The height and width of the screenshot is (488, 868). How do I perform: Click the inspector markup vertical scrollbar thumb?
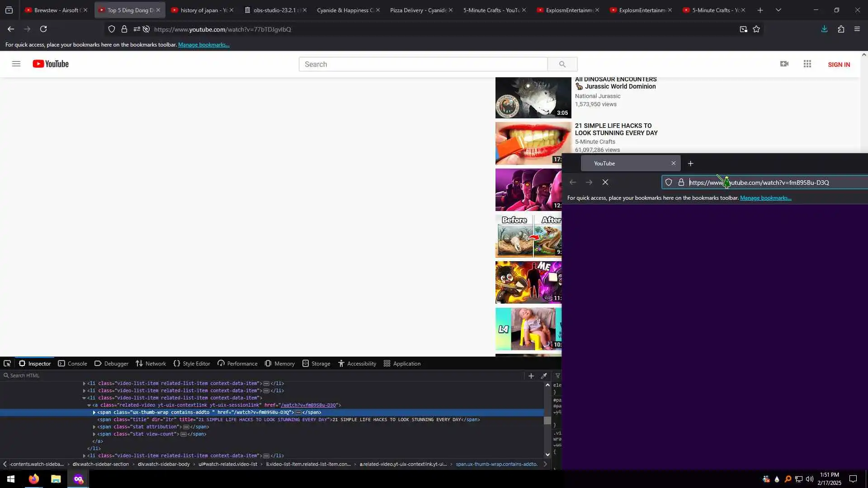547,421
